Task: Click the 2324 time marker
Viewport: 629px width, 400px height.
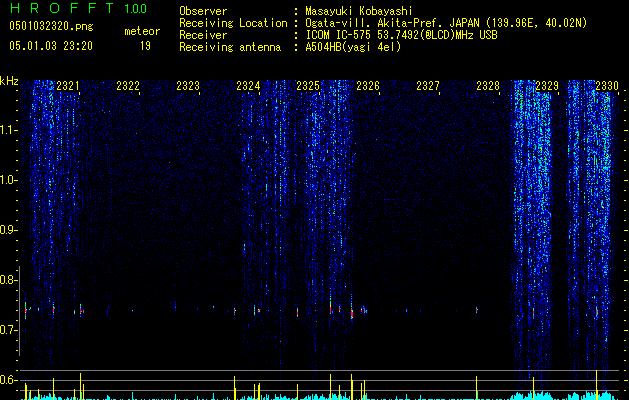Action: tap(248, 85)
